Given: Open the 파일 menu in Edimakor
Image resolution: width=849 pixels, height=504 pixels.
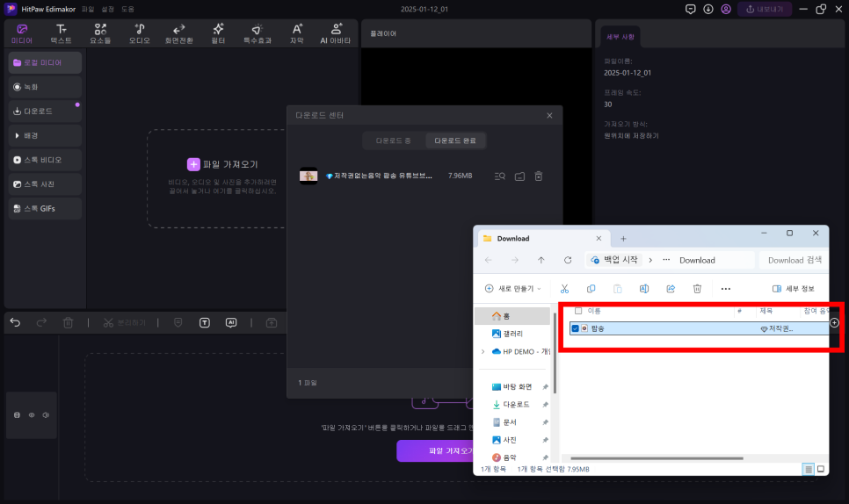Looking at the screenshot, I should click(88, 9).
